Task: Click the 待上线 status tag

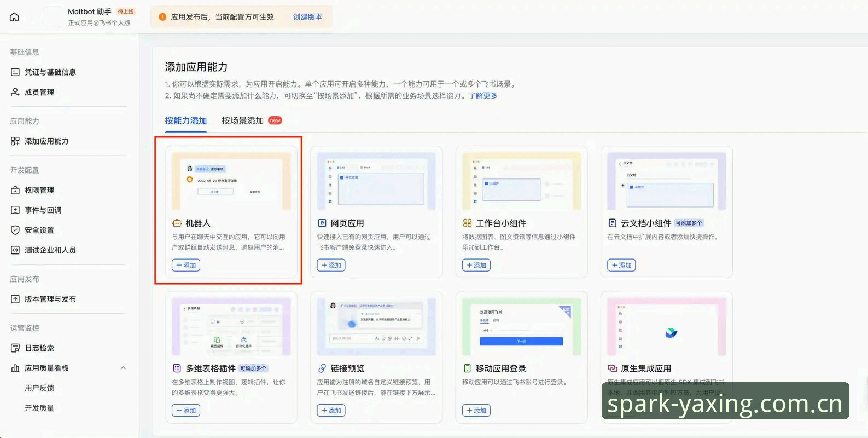Action: [126, 11]
